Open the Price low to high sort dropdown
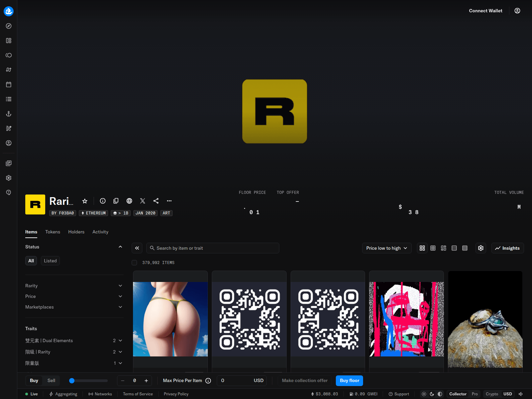 [387, 248]
